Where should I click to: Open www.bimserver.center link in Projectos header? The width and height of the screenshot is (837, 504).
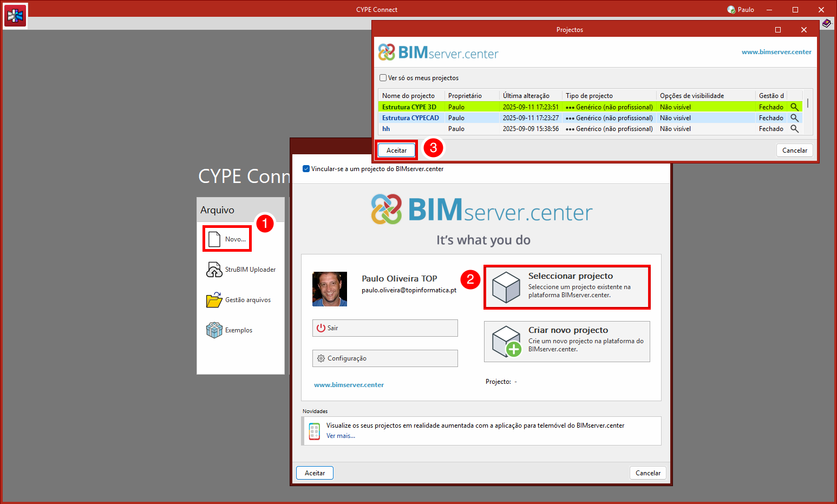776,52
